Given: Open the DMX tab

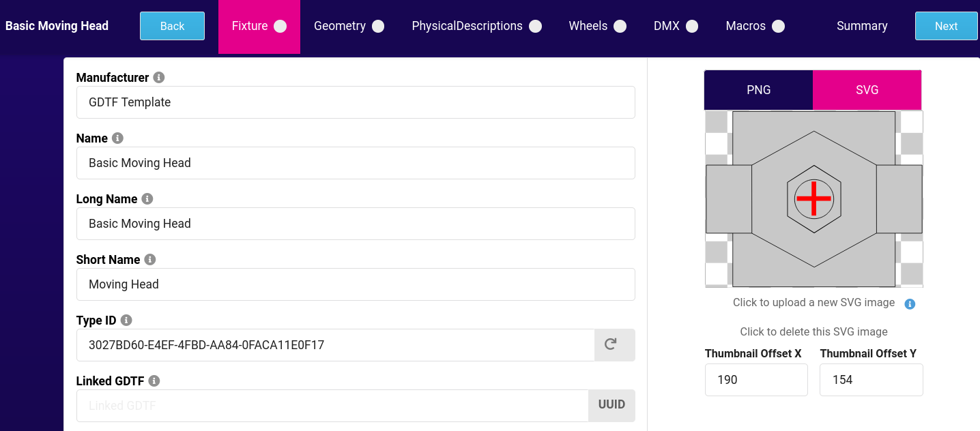Looking at the screenshot, I should coord(676,27).
